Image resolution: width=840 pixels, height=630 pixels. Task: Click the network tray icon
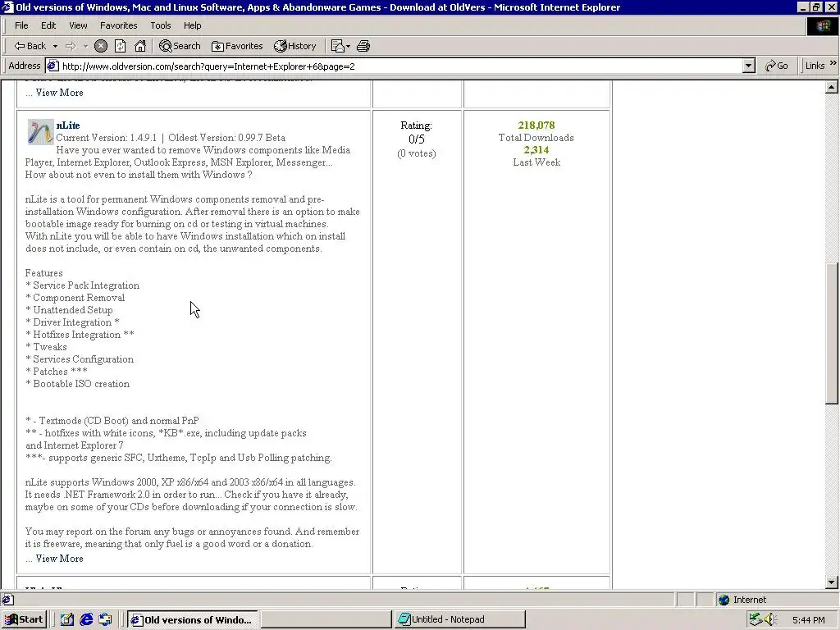pos(756,620)
